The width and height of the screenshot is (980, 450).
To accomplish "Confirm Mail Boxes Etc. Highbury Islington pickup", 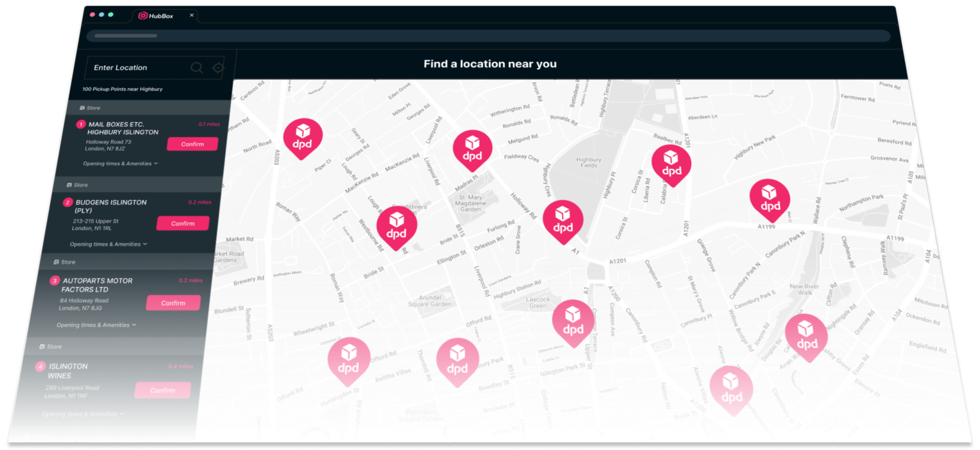I will coord(193,144).
